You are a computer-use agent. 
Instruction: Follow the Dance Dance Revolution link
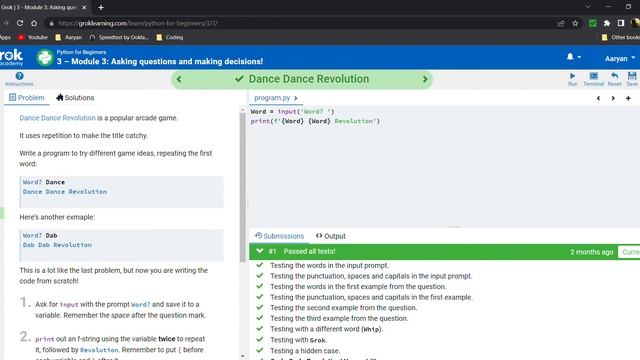point(57,118)
